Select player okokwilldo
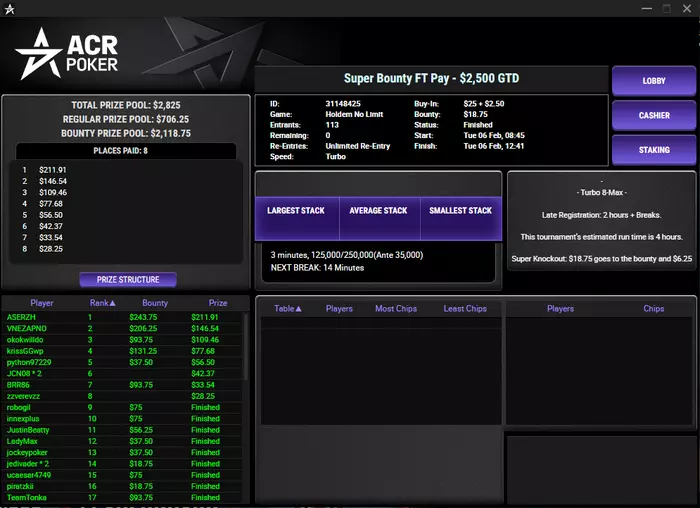 coord(122,340)
